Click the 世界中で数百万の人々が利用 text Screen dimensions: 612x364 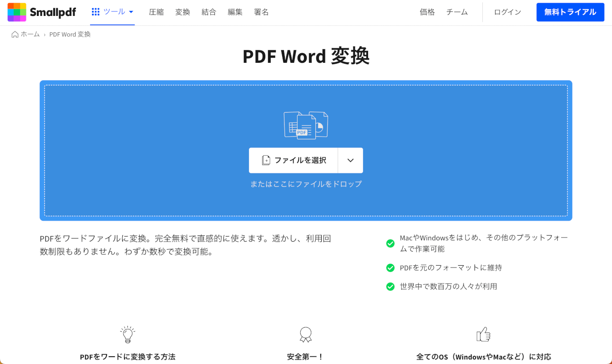(x=448, y=287)
